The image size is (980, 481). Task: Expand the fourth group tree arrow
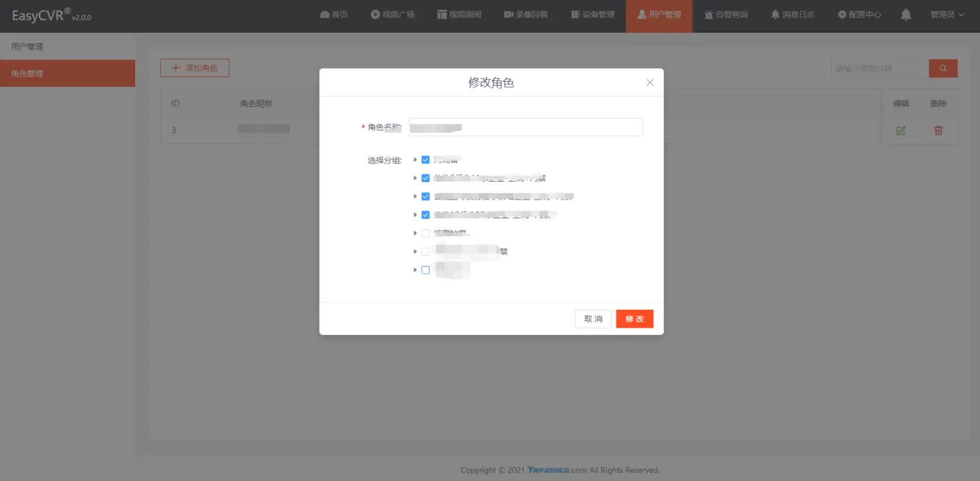(416, 215)
